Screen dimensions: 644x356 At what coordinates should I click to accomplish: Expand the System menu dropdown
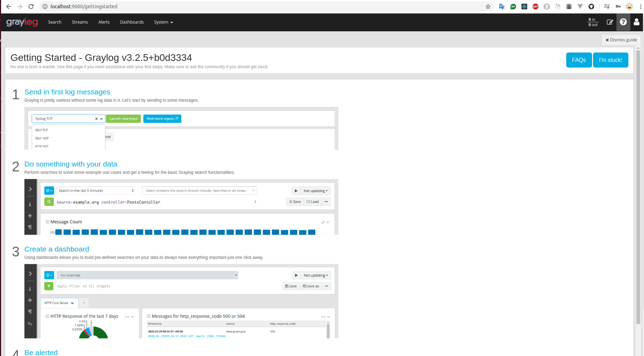(164, 22)
